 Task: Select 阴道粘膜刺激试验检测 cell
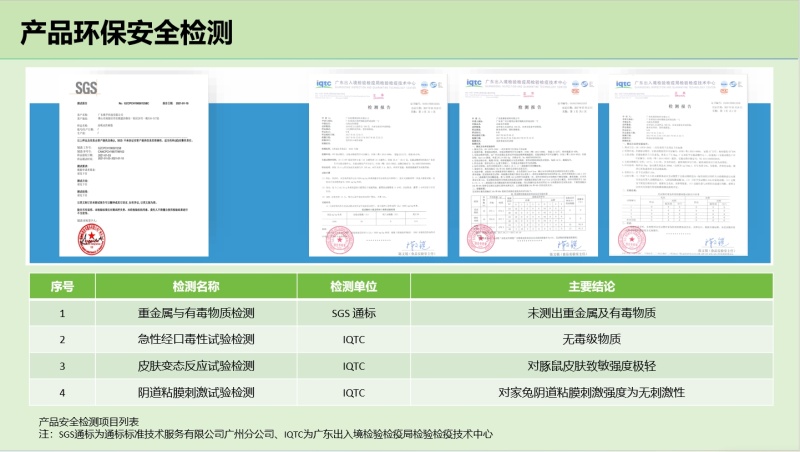[x=196, y=392]
